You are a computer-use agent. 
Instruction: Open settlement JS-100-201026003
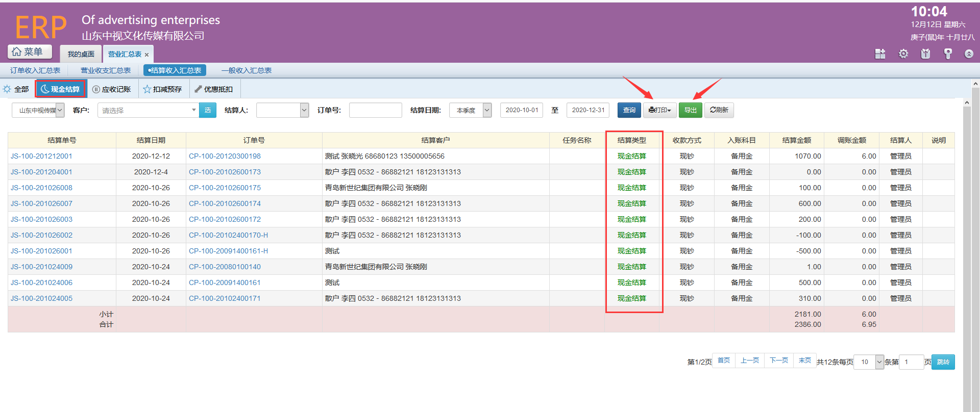coord(41,219)
